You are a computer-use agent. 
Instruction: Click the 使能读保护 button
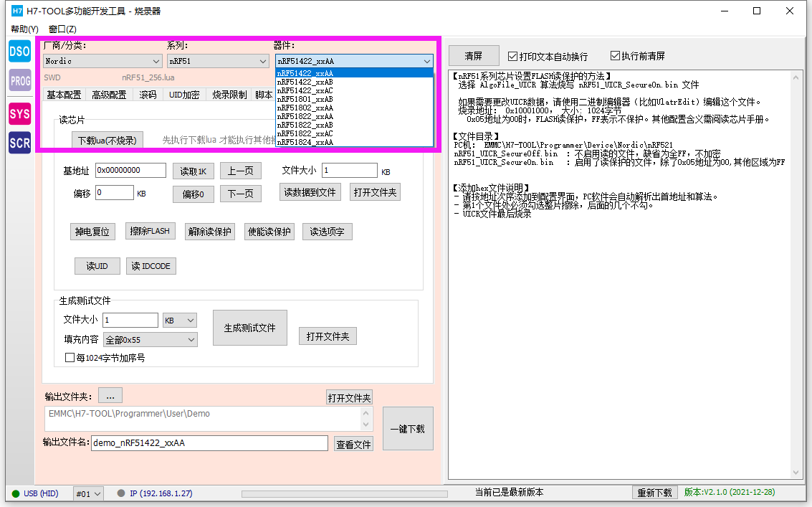[x=269, y=232]
